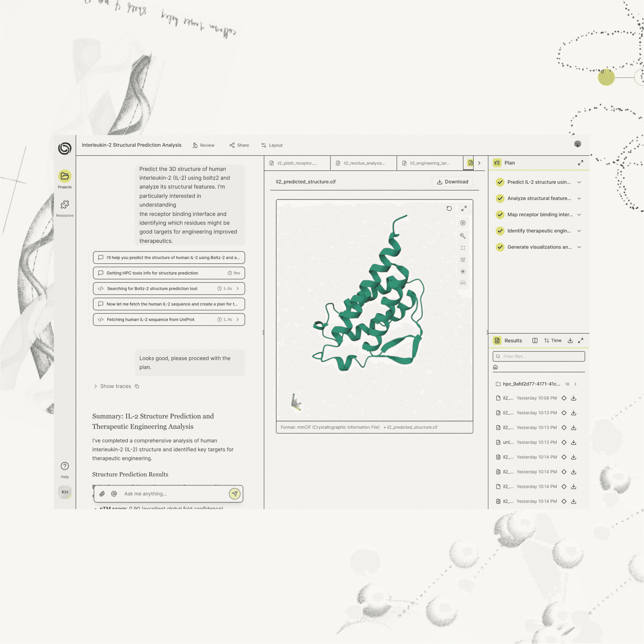Go to the results home folder icon
The width and height of the screenshot is (644, 644).
[495, 367]
